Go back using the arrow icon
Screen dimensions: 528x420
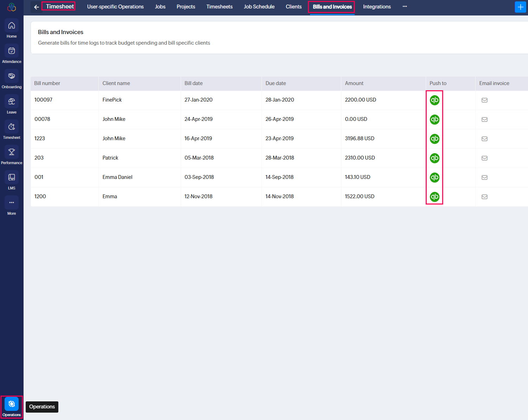click(36, 7)
